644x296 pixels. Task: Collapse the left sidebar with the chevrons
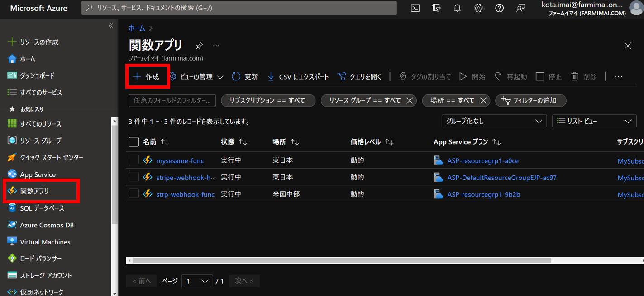(110, 26)
